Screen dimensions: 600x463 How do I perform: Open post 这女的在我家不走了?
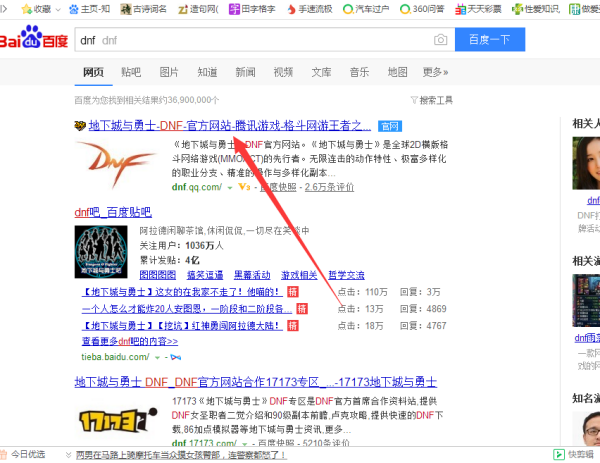182,292
